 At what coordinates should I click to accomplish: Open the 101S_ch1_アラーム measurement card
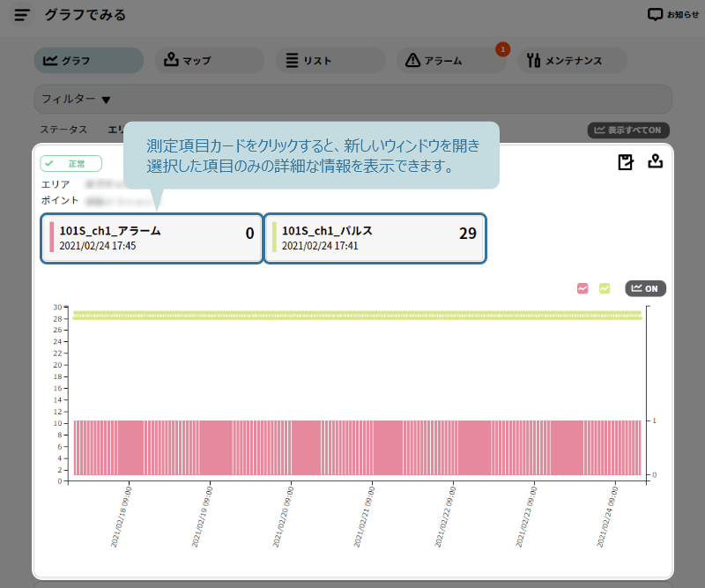[152, 238]
